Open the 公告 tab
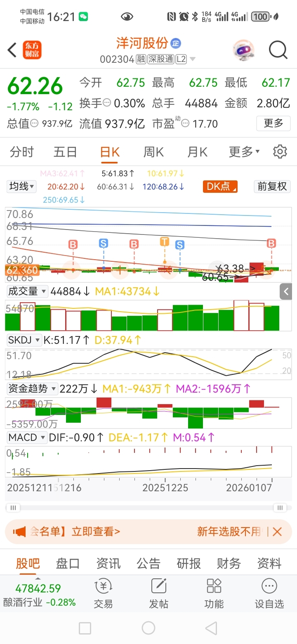 148,563
